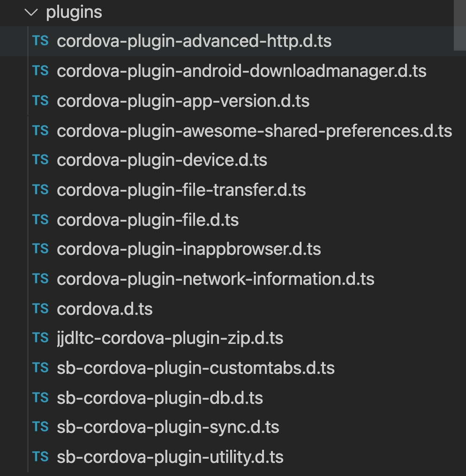Image resolution: width=466 pixels, height=476 pixels.
Task: Select cordova-plugin-advanced-http.d.ts file name
Action: 194,41
